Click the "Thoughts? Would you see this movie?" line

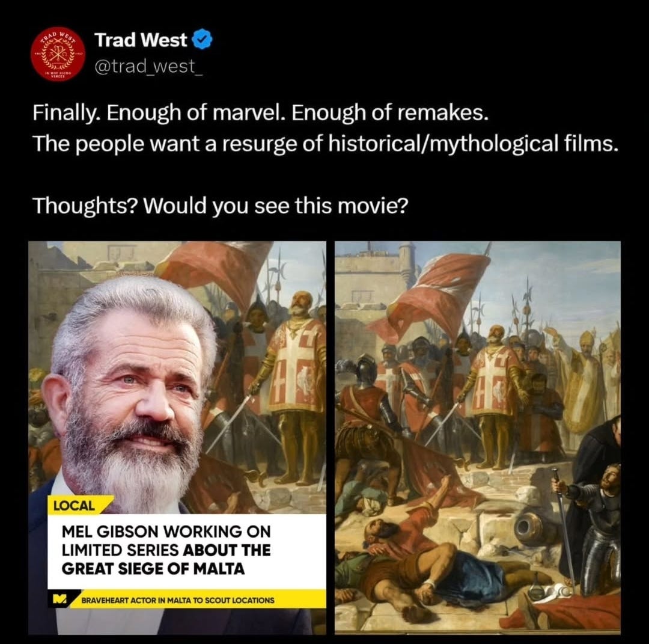(221, 206)
